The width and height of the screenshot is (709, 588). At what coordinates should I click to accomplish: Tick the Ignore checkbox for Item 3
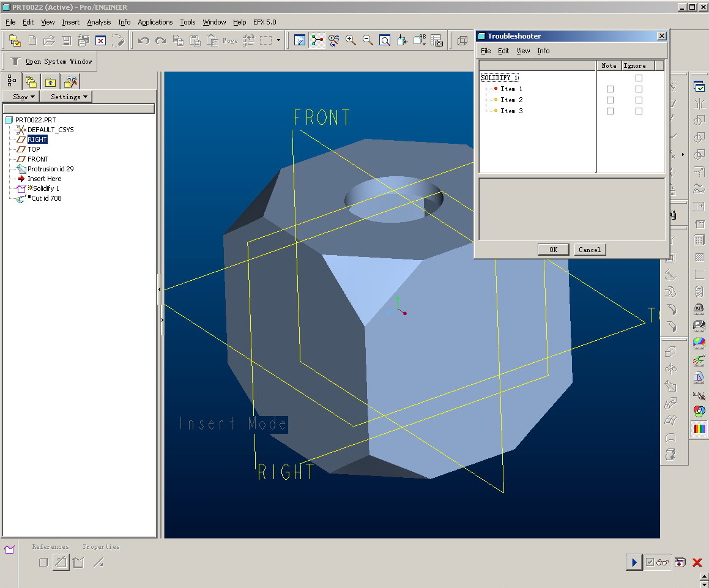coord(639,111)
